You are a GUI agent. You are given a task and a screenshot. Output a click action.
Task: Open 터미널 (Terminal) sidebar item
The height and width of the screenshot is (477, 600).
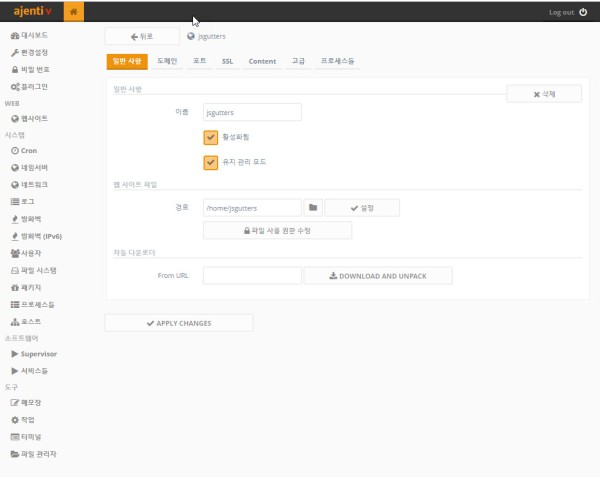[26, 437]
